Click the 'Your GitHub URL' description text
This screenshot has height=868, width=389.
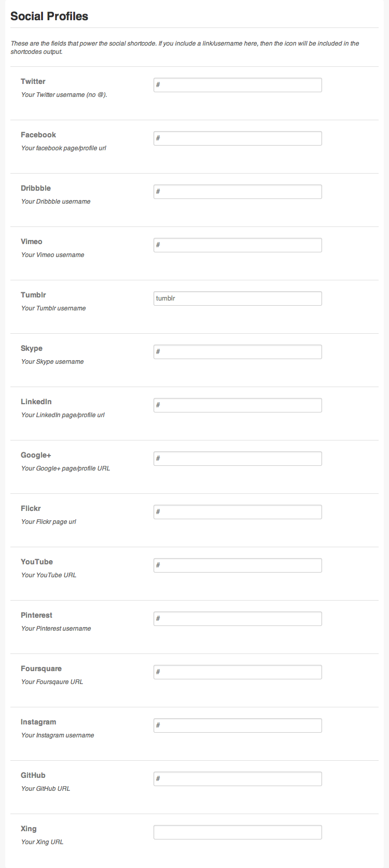[x=46, y=789]
